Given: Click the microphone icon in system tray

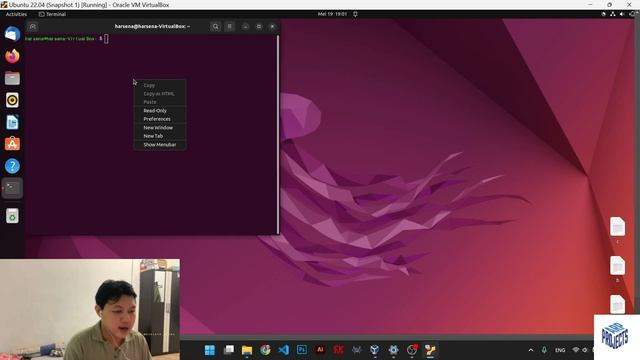Looking at the screenshot, I should [544, 350].
